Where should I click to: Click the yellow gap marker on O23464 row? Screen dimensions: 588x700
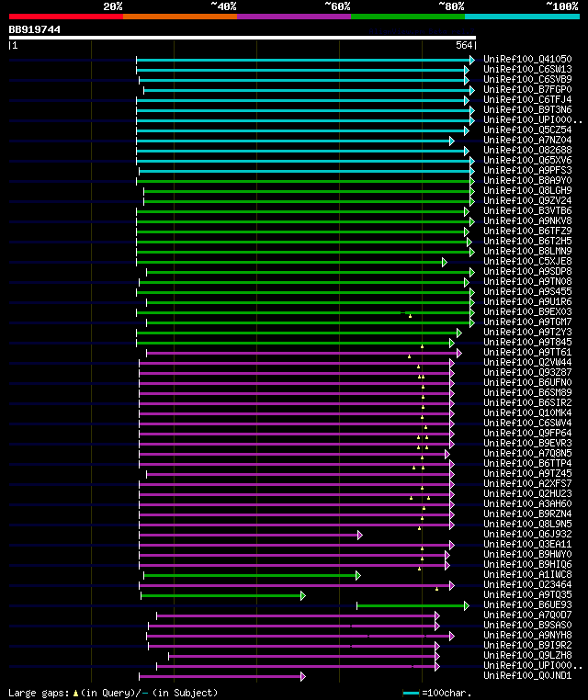[436, 589]
